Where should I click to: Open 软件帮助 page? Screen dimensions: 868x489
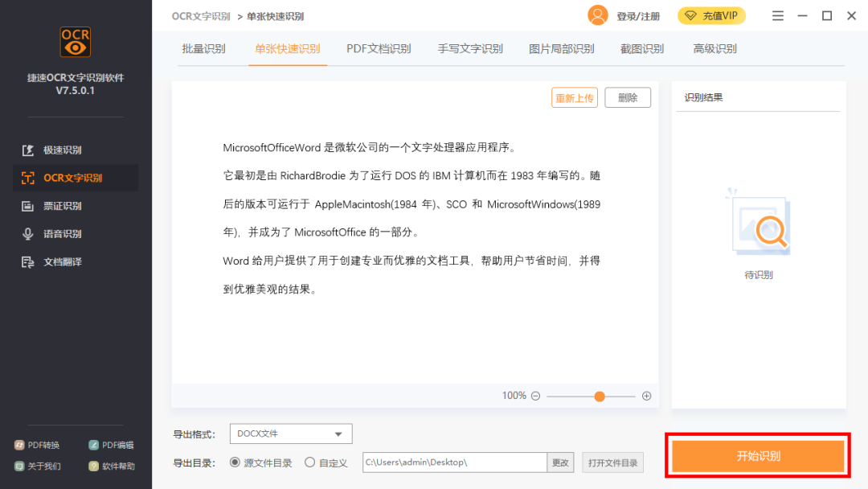click(x=112, y=466)
